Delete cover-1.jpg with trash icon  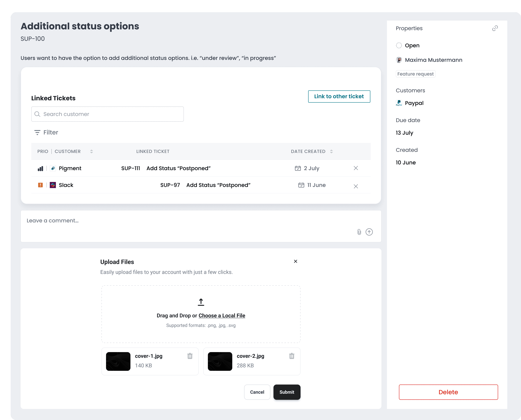point(190,356)
